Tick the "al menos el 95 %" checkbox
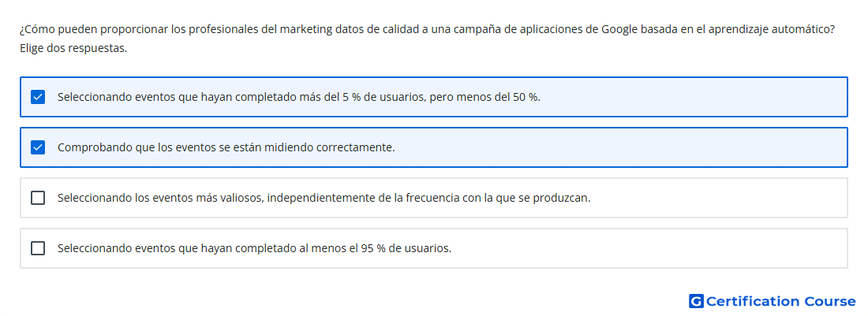 tap(38, 248)
